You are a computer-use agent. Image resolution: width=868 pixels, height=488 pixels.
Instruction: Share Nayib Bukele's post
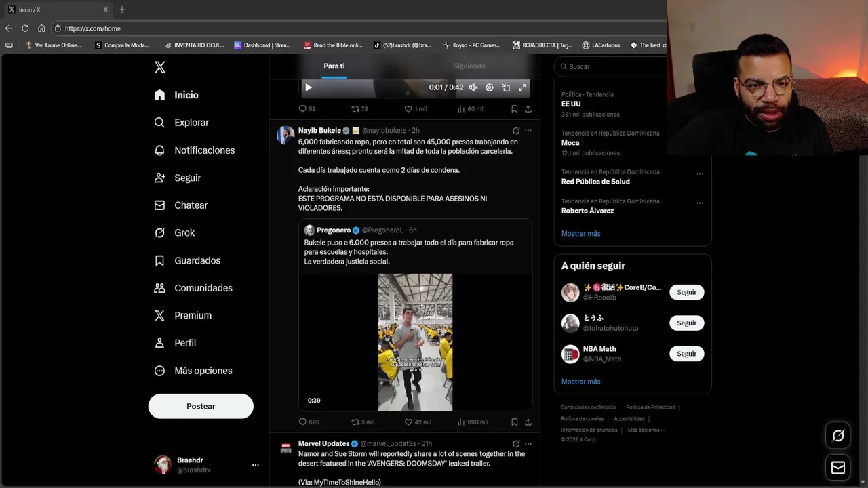point(528,422)
